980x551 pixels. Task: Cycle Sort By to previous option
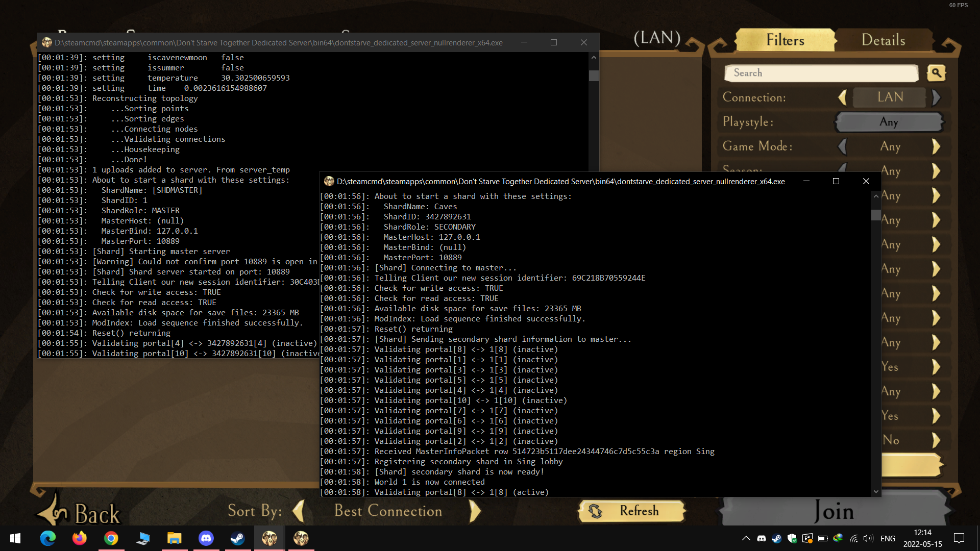299,511
